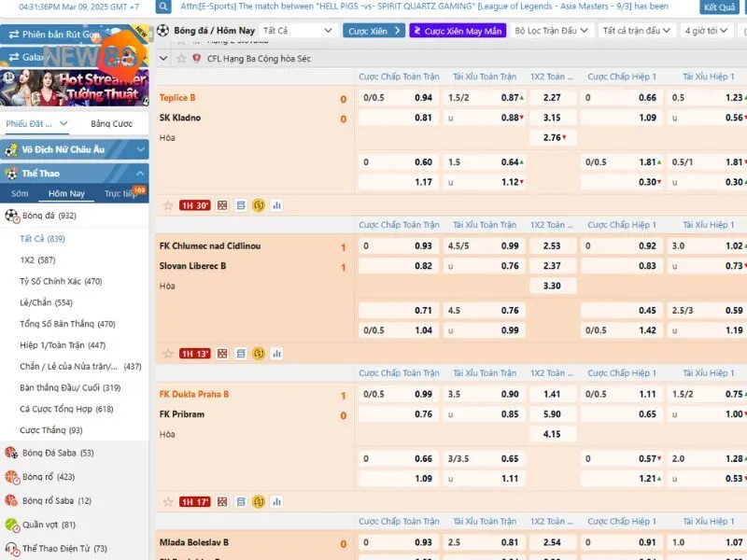This screenshot has width=747, height=560.
Task: Open the 4 giờ tới time filter dropdown
Action: click(x=706, y=31)
